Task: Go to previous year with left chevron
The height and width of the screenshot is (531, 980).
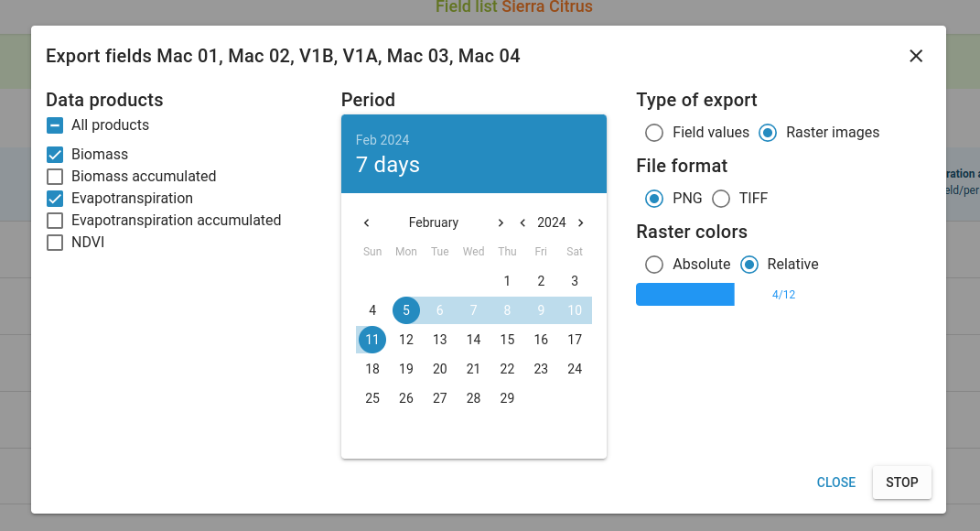Action: pyautogui.click(x=522, y=222)
